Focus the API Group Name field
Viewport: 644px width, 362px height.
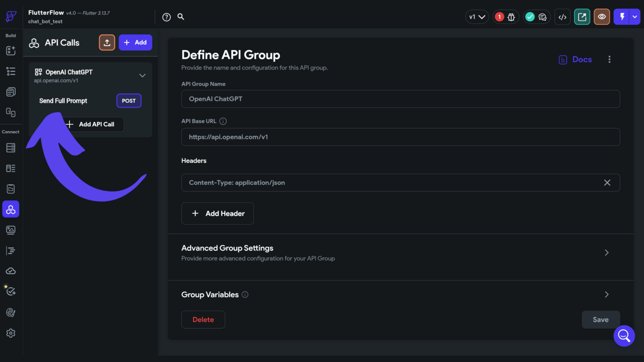click(x=400, y=99)
